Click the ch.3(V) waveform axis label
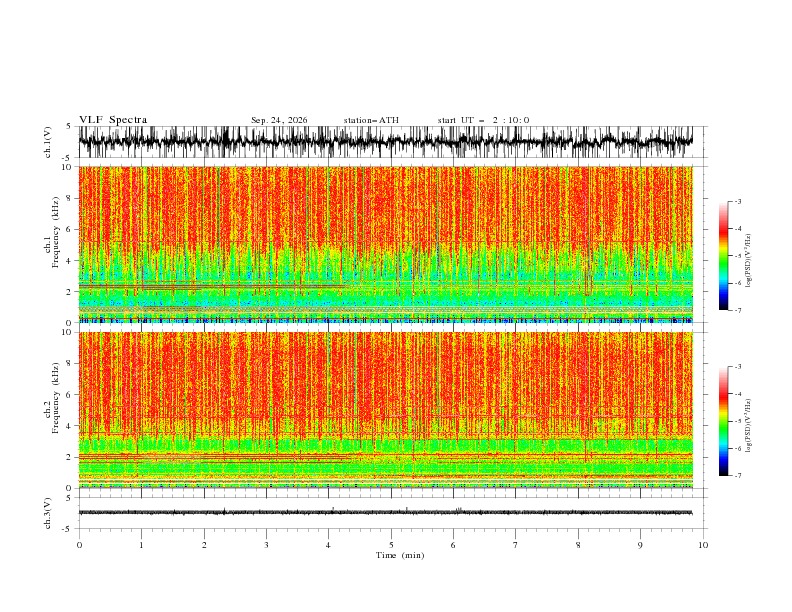Viewport: 792px width, 612px height. coord(48,513)
